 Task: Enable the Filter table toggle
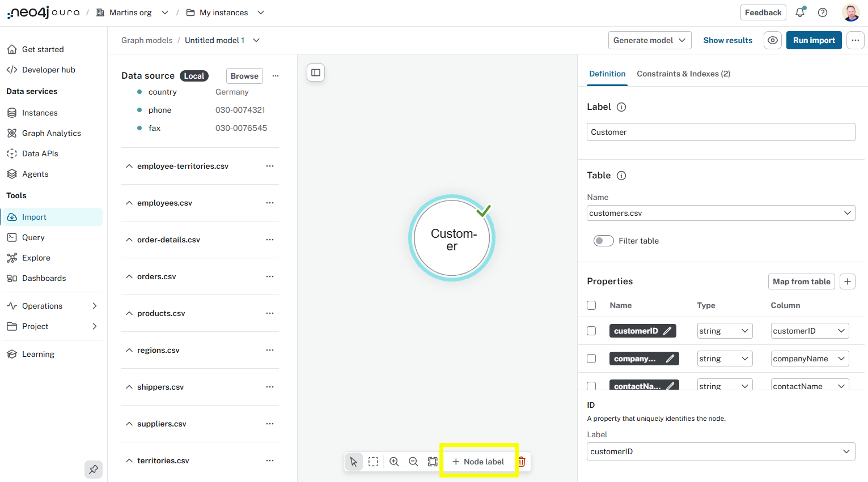click(x=603, y=240)
